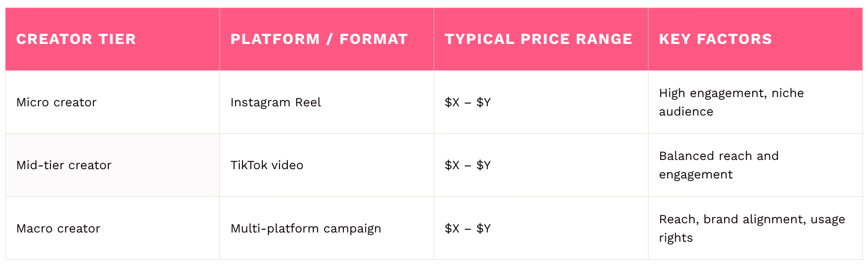Click High engagement, niche audience text
Image resolution: width=868 pixels, height=269 pixels.
(x=731, y=93)
